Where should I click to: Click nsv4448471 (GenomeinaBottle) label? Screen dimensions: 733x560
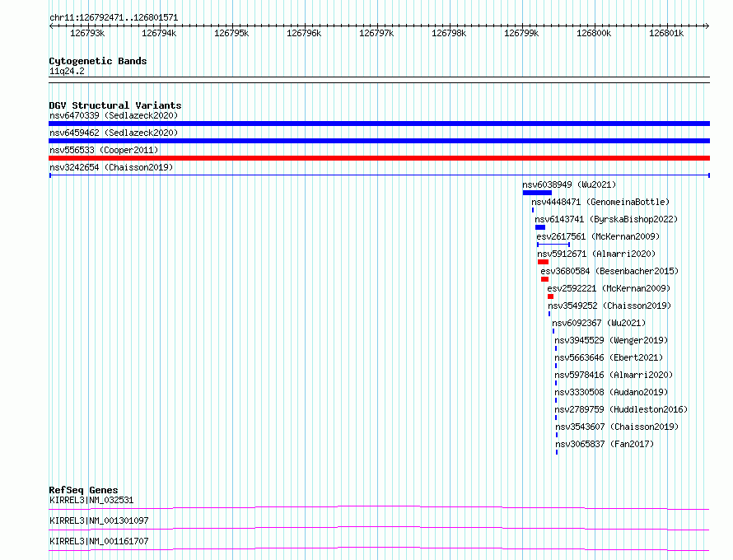click(600, 202)
